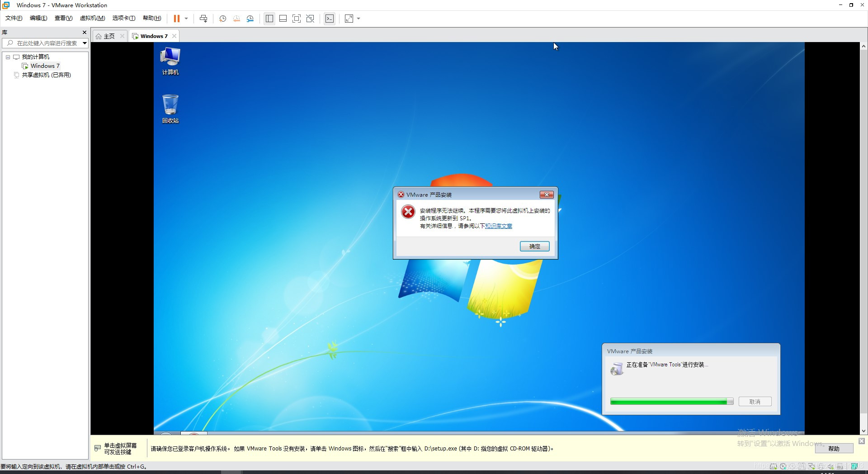This screenshot has height=474, width=868.
Task: Open the message log icon in the status bar
Action: (854, 466)
